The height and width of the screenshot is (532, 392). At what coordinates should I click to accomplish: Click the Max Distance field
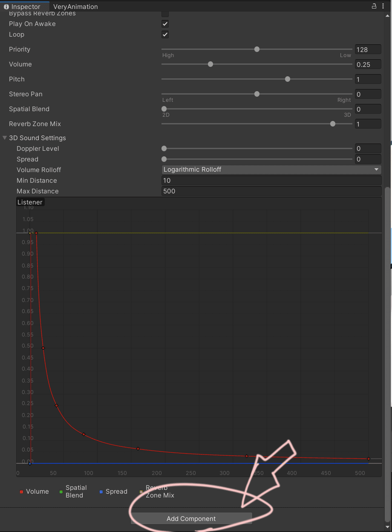271,191
